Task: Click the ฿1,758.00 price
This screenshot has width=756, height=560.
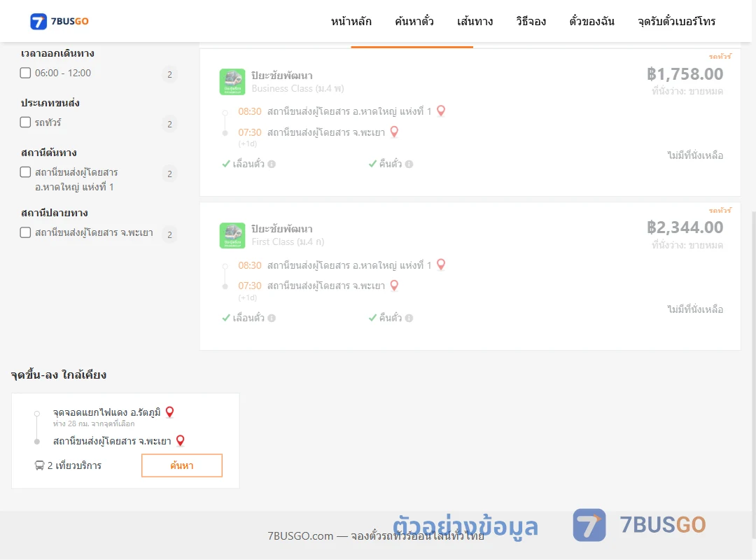Action: click(x=685, y=73)
